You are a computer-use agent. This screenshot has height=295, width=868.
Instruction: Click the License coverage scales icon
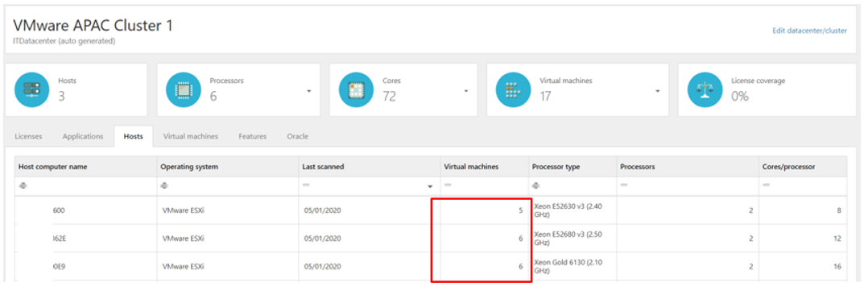(x=705, y=89)
